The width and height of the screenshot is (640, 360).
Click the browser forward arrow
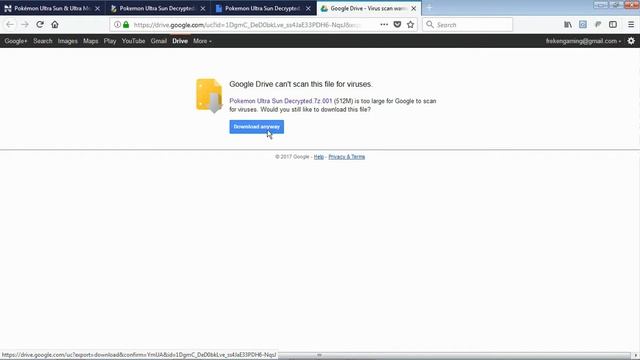[24, 24]
